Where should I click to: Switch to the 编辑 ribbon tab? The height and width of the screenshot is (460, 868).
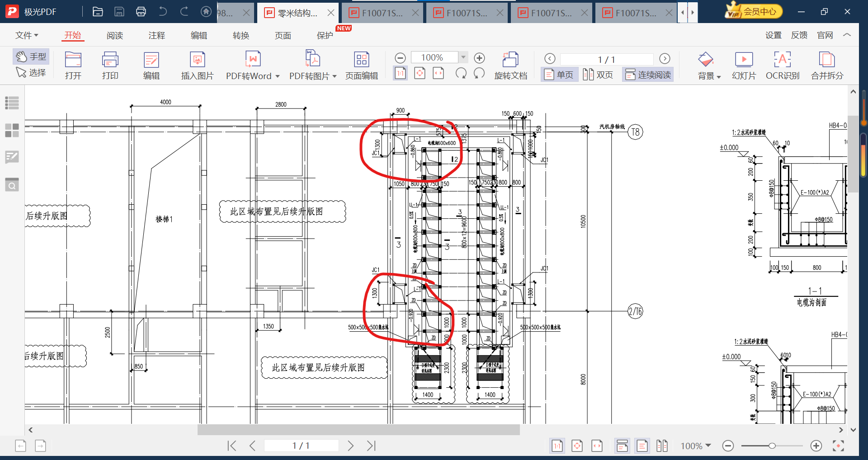click(x=199, y=35)
